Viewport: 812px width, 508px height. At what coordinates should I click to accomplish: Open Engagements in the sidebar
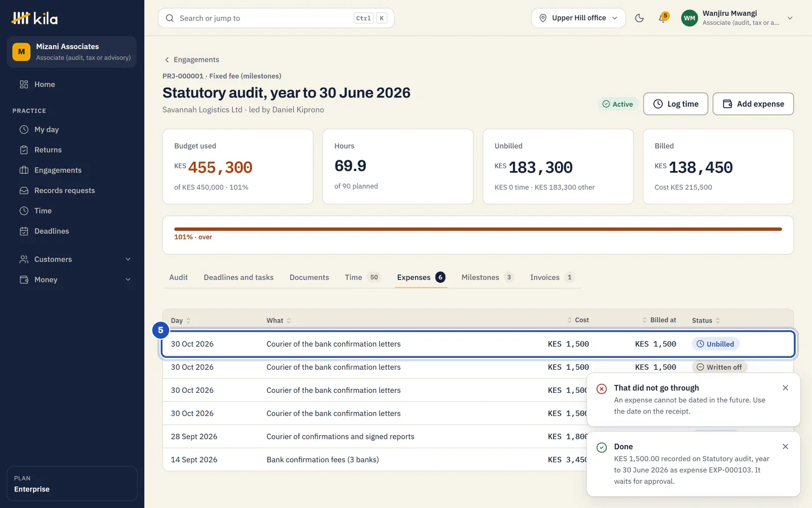click(x=72, y=170)
